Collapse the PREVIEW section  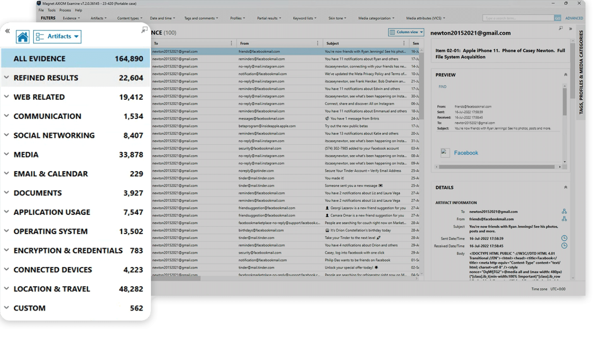point(566,75)
